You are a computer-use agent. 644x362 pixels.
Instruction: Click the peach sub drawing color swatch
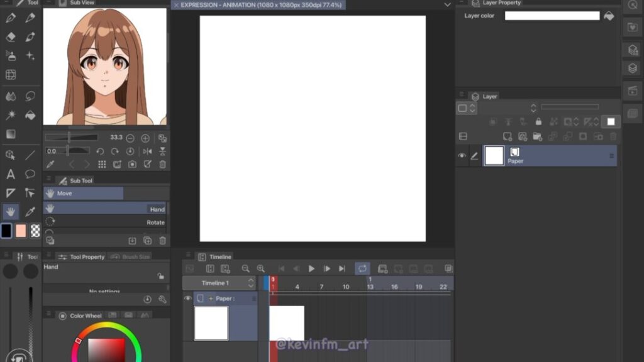pos(21,231)
